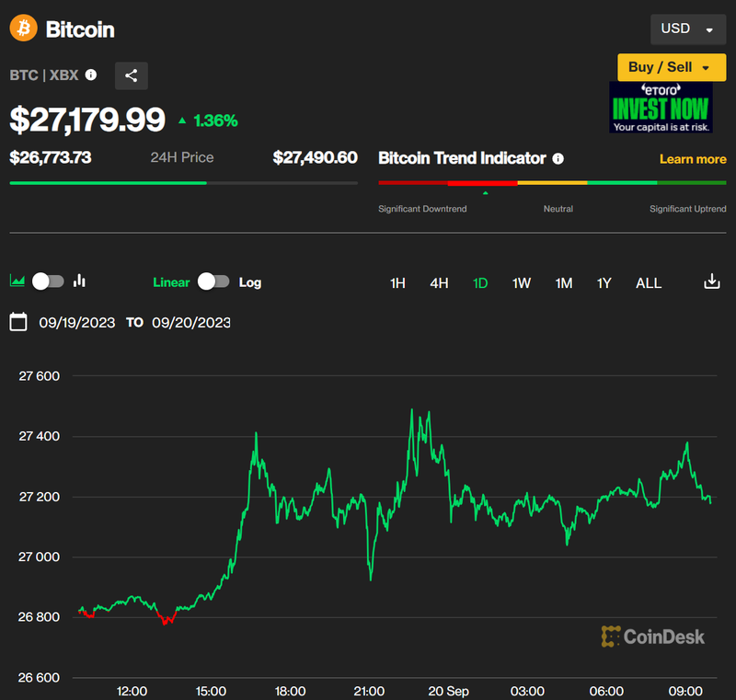Select the 1W time range
The width and height of the screenshot is (736, 700).
point(522,283)
